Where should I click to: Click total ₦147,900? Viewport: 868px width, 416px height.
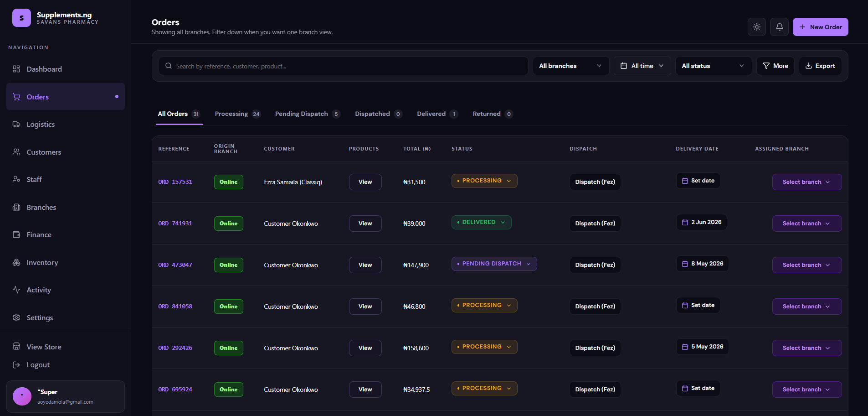tap(416, 265)
